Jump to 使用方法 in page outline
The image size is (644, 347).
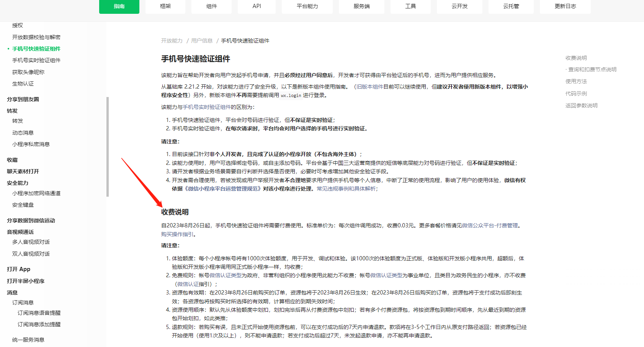(576, 81)
